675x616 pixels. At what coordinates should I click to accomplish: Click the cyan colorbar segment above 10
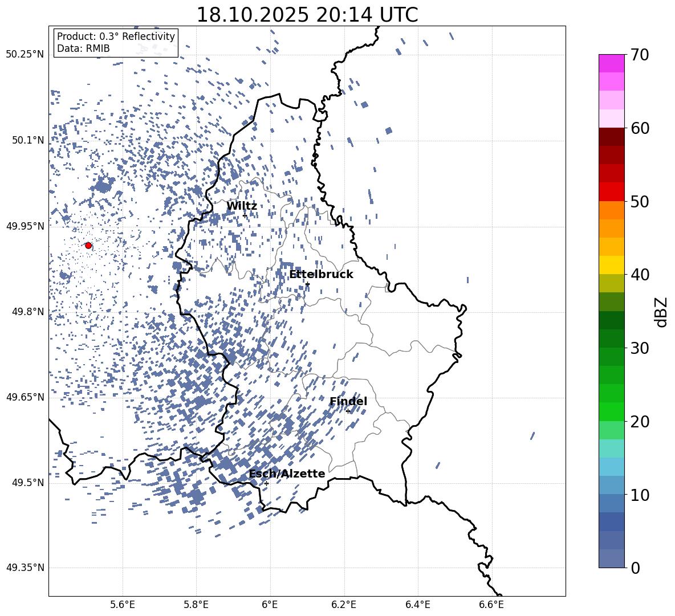(x=611, y=467)
